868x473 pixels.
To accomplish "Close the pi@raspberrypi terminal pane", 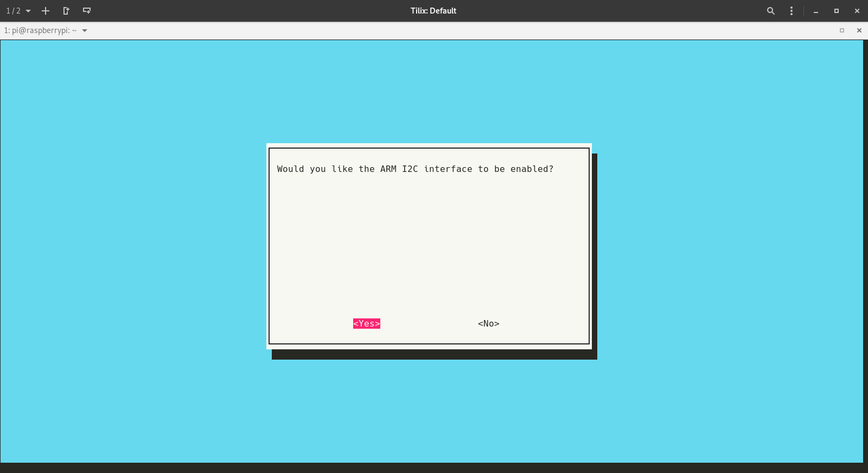I will [x=859, y=30].
